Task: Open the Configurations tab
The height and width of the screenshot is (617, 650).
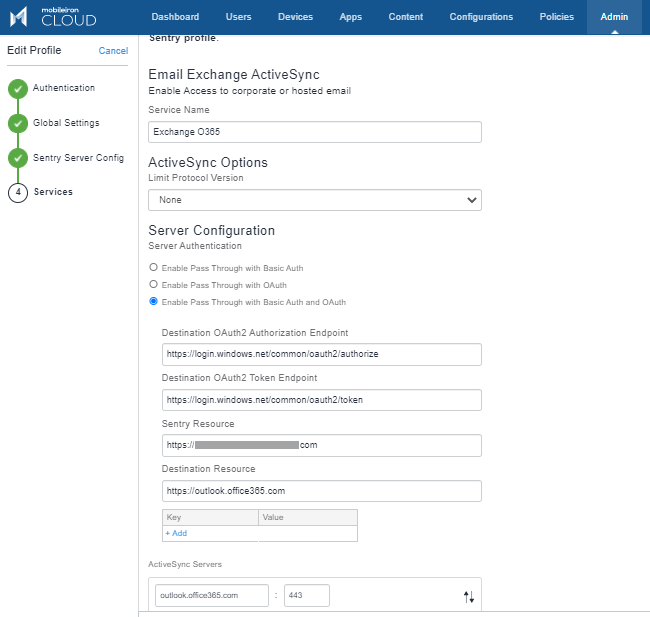Action: [481, 17]
